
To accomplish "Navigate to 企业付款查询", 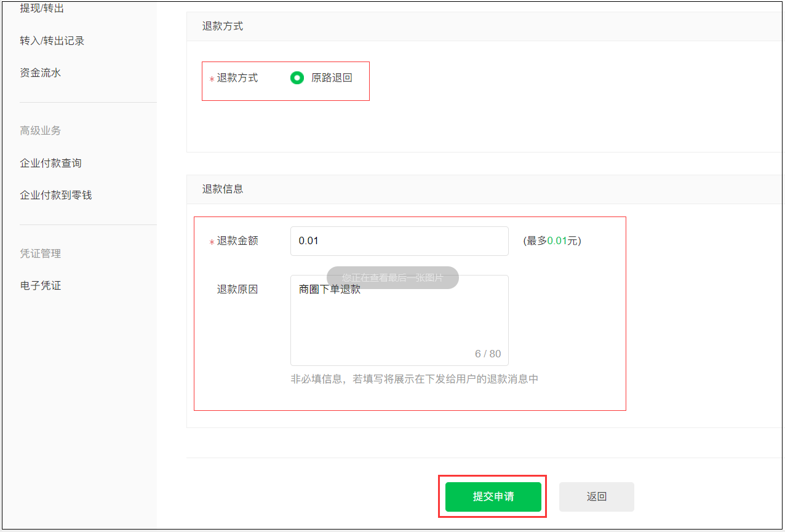I will [x=50, y=163].
